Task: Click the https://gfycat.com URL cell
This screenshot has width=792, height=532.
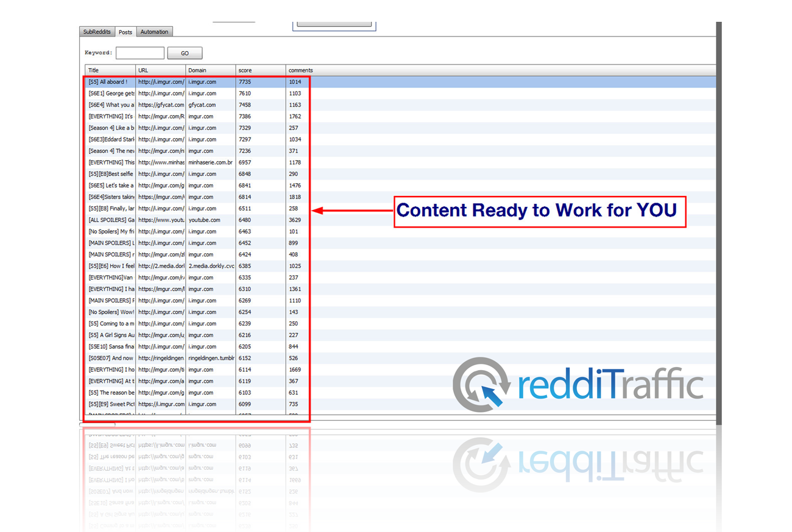Action: point(160,105)
